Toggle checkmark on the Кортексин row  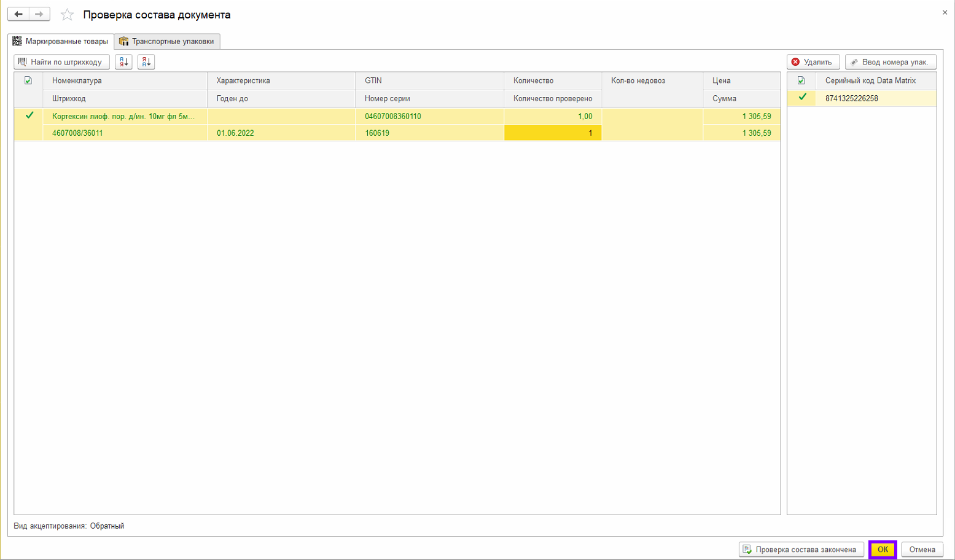pos(29,115)
